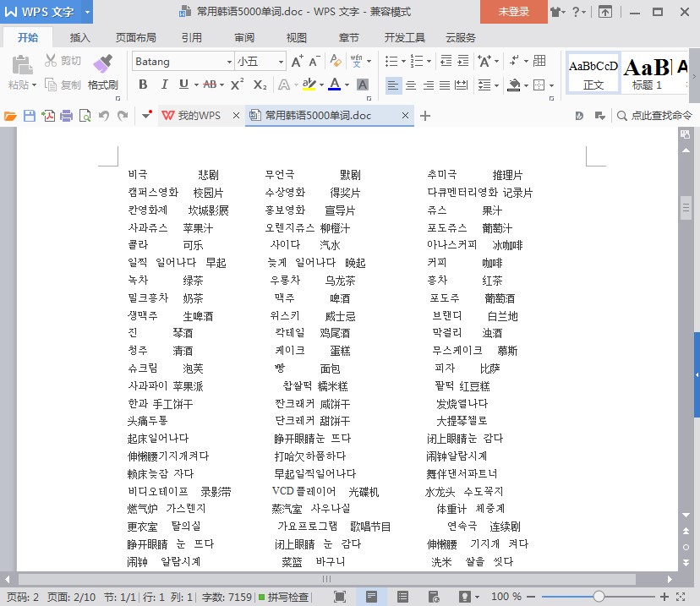Open the 视图 ribbon tab
The image size is (700, 606).
pos(297,37)
